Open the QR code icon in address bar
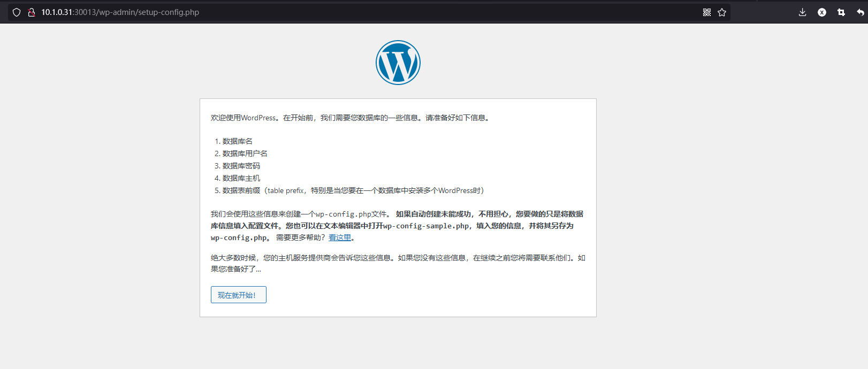The image size is (868, 369). click(x=707, y=12)
